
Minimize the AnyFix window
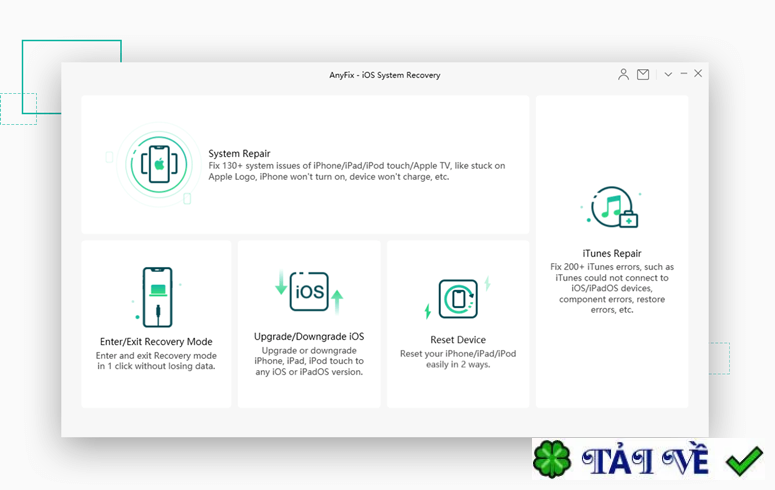click(684, 73)
